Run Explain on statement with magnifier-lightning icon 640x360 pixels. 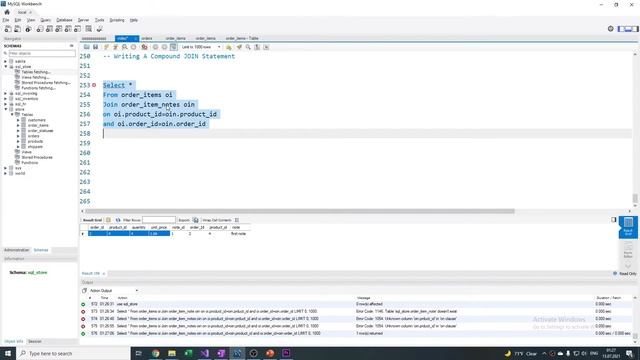[124, 47]
